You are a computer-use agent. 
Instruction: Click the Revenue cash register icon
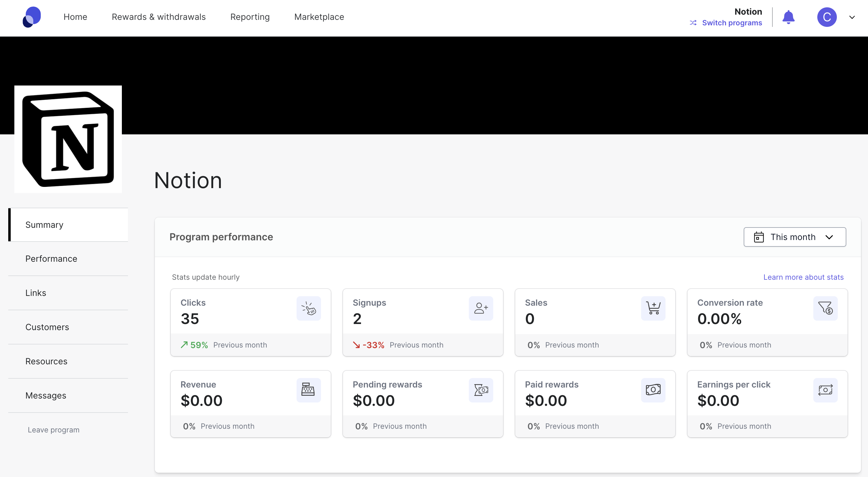pyautogui.click(x=309, y=390)
